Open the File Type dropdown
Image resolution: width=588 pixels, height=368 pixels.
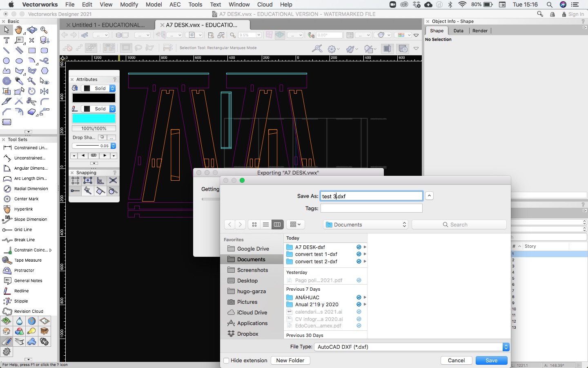(x=412, y=347)
